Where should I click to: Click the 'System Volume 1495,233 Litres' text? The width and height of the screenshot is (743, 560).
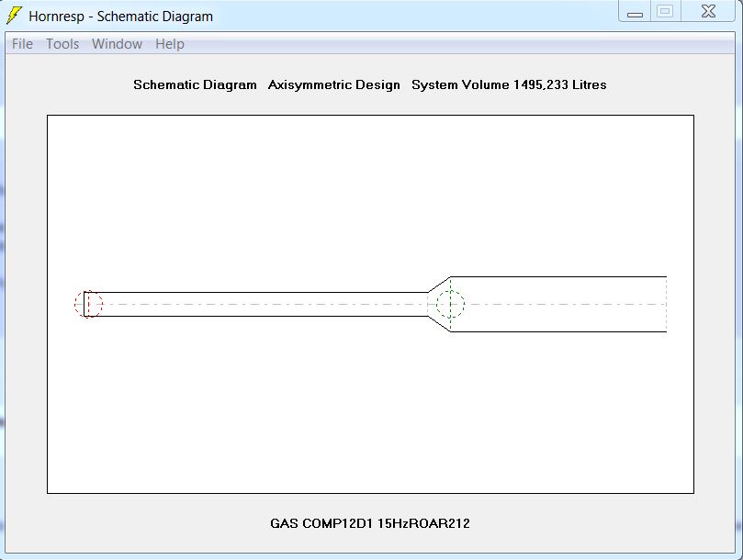[509, 84]
